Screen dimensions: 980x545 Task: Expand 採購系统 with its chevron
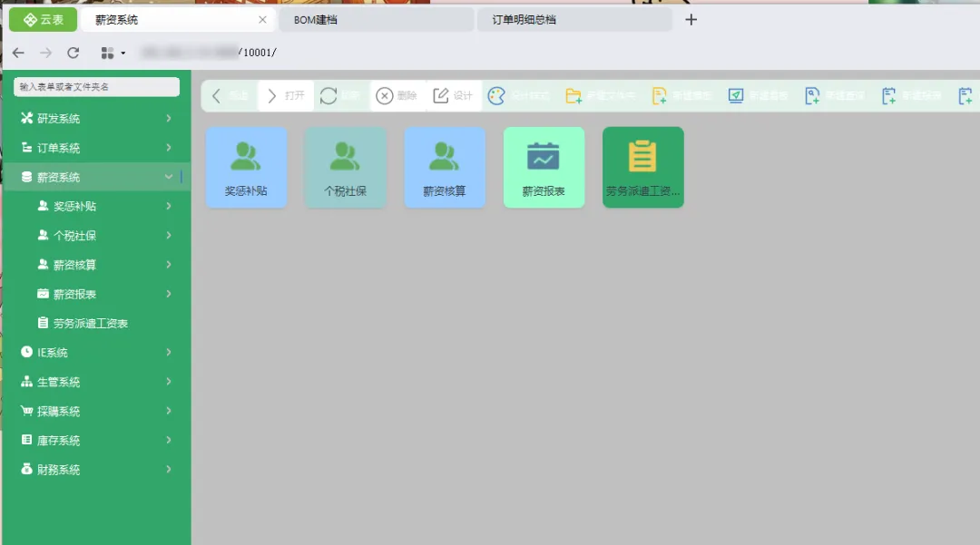(x=169, y=411)
